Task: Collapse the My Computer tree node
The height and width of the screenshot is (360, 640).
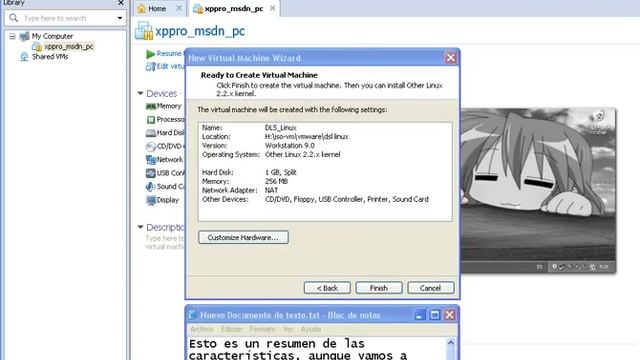Action: coord(12,36)
